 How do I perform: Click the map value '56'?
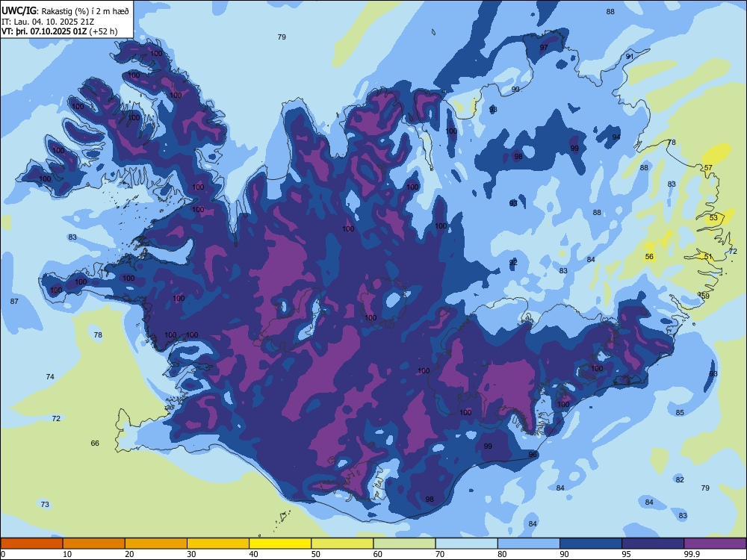[649, 257]
